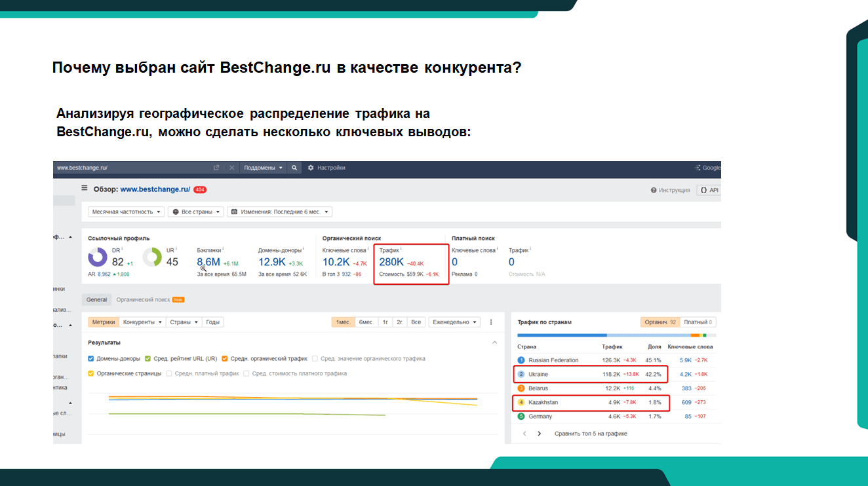The height and width of the screenshot is (486, 868).
Task: Open the Страны dropdown
Action: (x=184, y=322)
